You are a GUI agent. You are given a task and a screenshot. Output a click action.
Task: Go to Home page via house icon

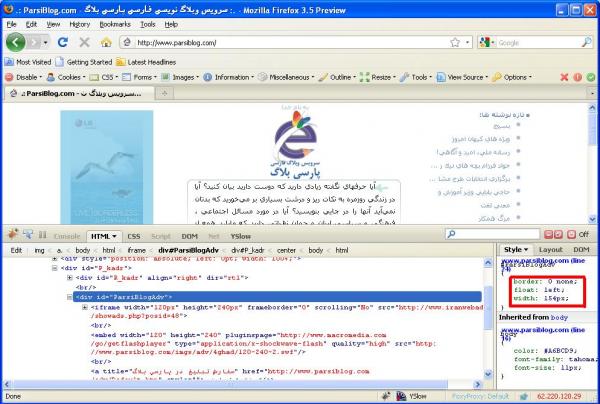(x=106, y=42)
